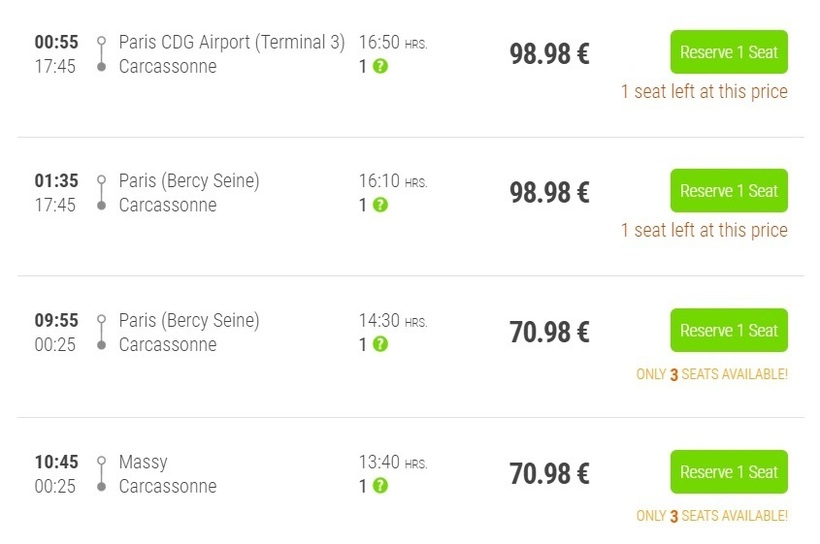Click green help icon for 00:55 trip
The width and height of the screenshot is (820, 544).
tap(380, 66)
